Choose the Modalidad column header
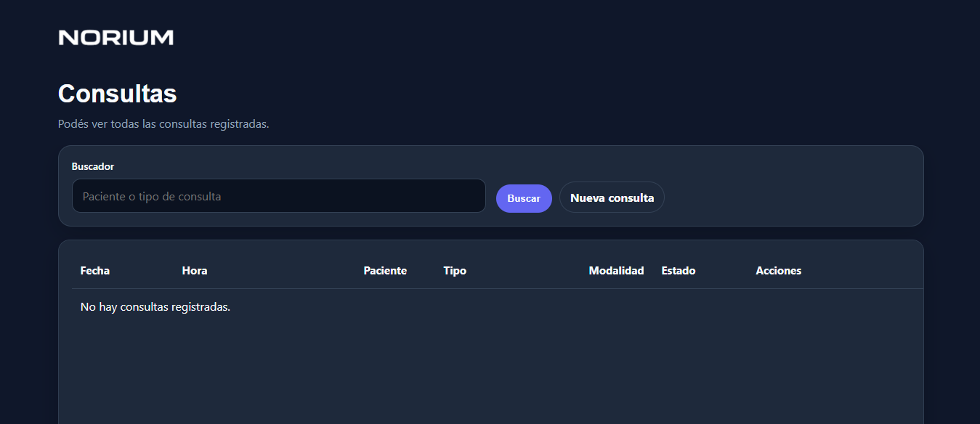Viewport: 980px width, 424px height. tap(616, 271)
